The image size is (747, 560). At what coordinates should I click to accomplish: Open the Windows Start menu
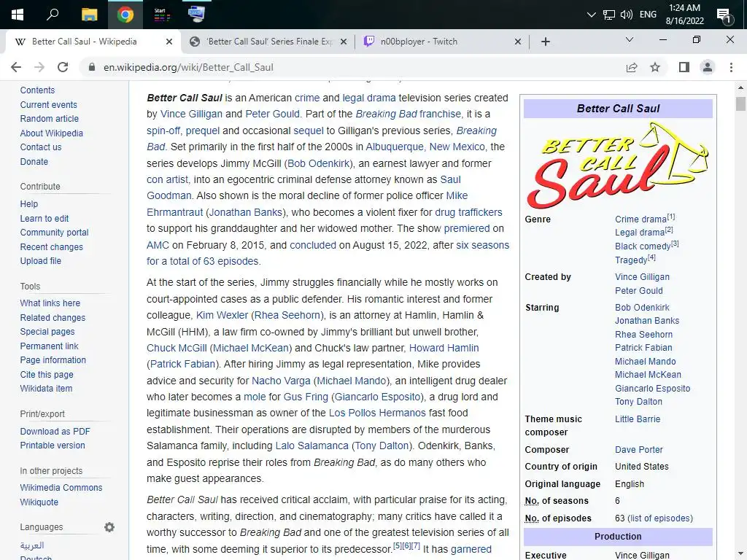click(x=18, y=15)
